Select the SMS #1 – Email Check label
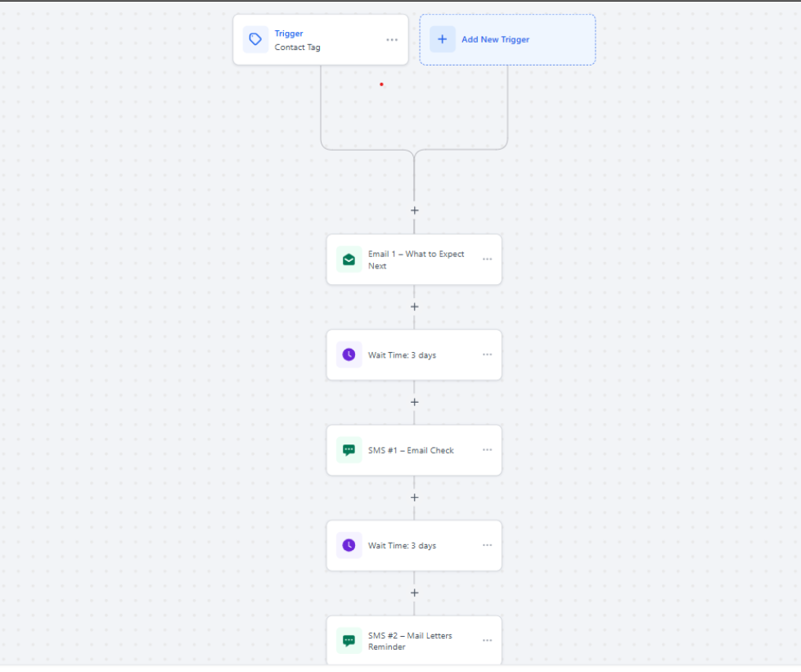Screen dimensions: 801x672 click(411, 450)
